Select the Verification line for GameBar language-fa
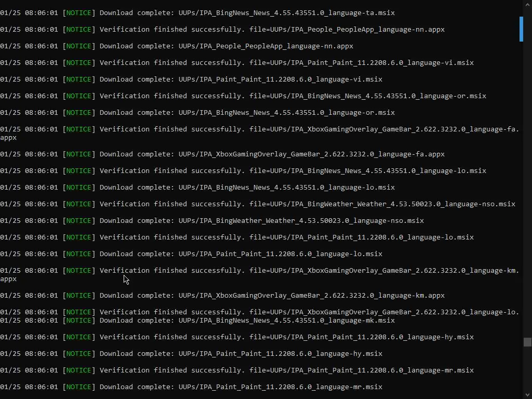 [x=260, y=134]
